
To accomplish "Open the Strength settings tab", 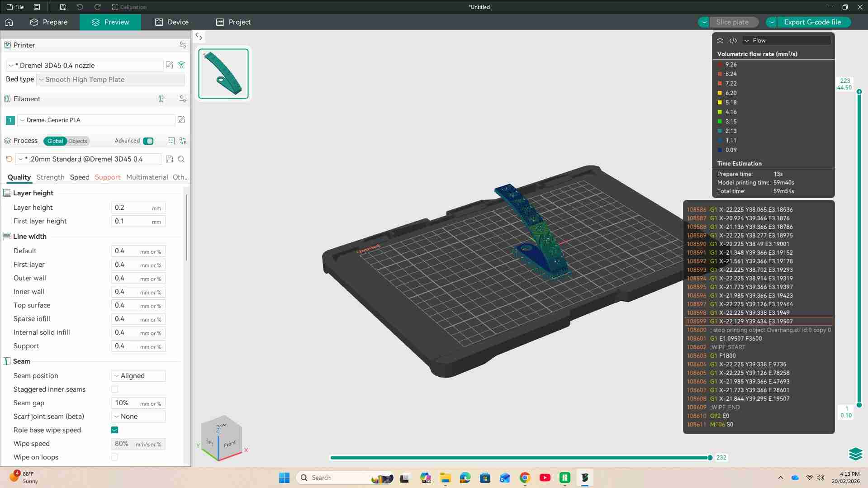I will click(50, 177).
